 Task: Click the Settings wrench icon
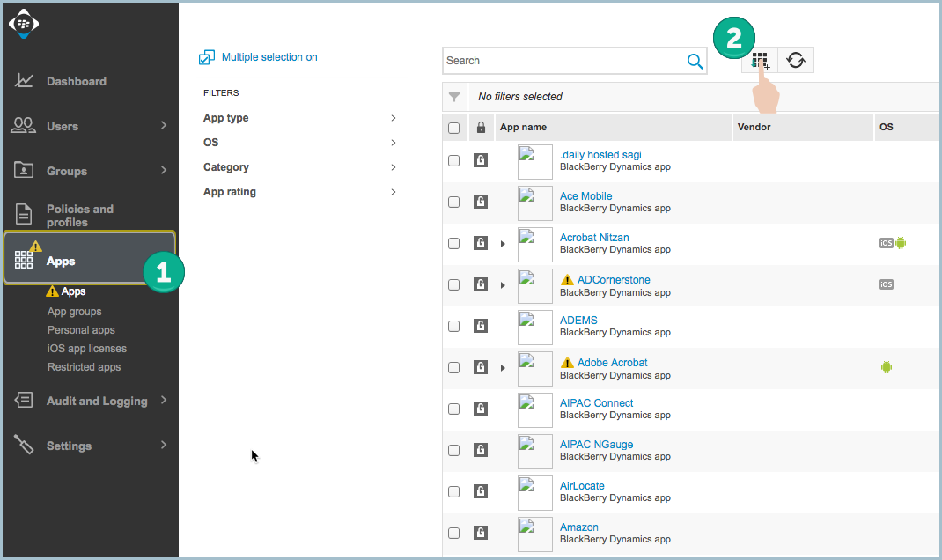pyautogui.click(x=24, y=446)
